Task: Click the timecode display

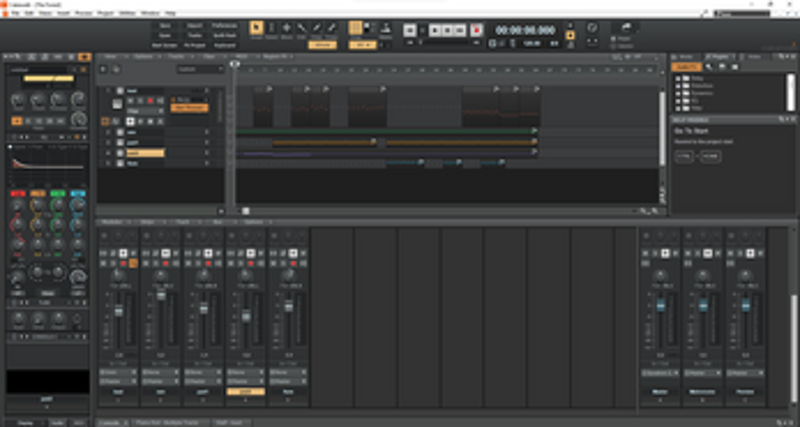Action: 526,30
